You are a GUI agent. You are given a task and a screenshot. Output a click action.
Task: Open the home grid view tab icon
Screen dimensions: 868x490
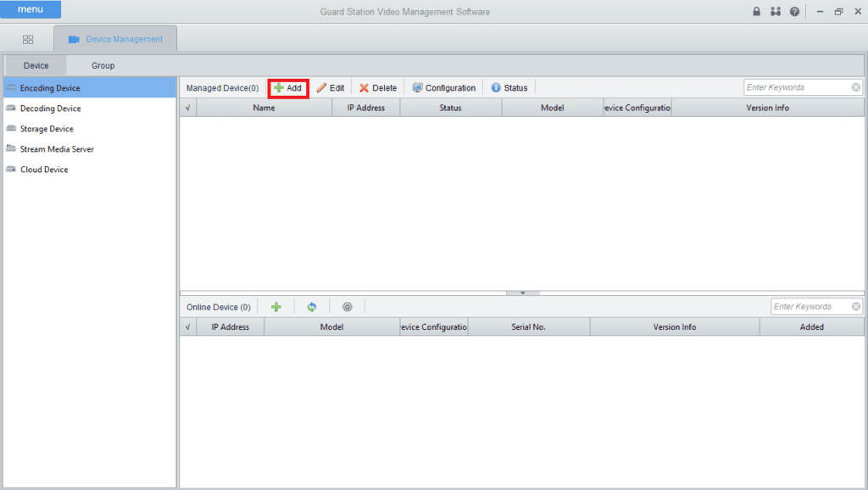click(x=28, y=39)
